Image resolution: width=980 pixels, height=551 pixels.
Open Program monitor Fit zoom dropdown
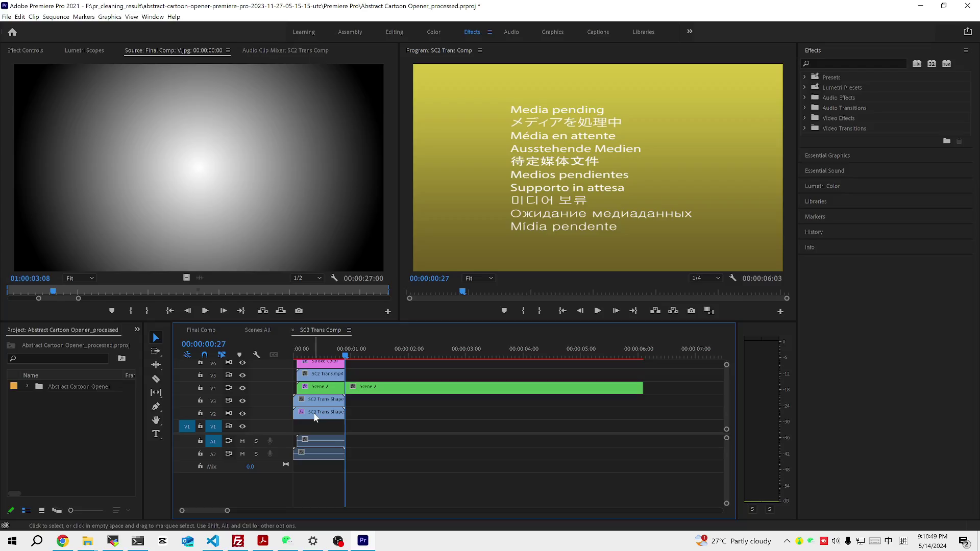coord(479,278)
